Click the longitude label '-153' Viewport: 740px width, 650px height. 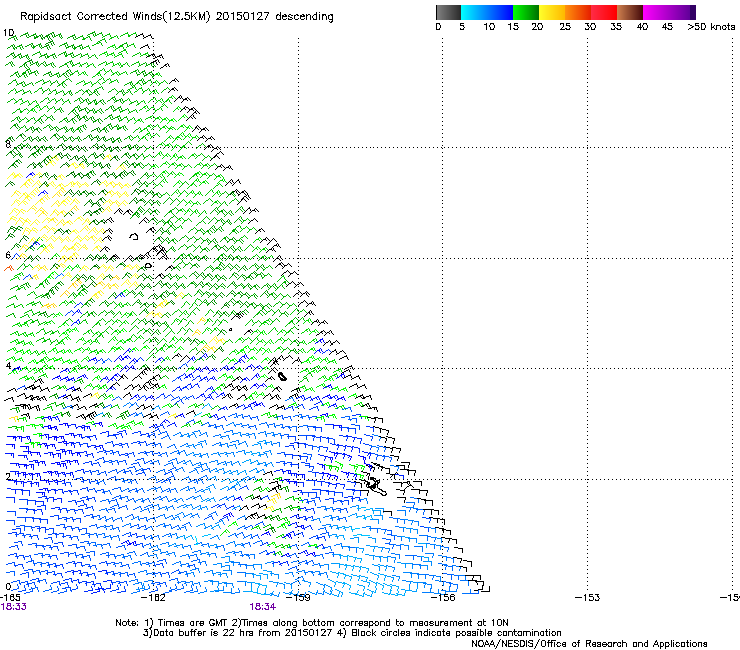(x=588, y=598)
